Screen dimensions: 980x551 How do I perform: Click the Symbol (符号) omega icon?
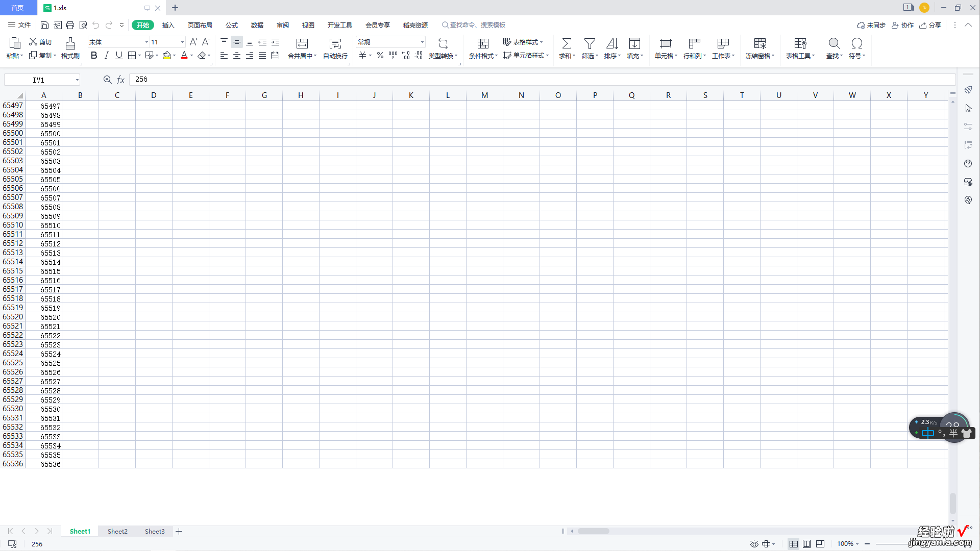tap(857, 43)
